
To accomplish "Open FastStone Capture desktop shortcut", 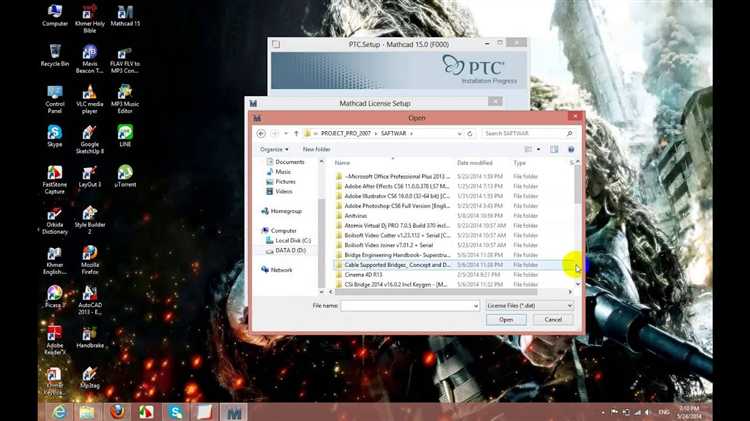I will (55, 179).
